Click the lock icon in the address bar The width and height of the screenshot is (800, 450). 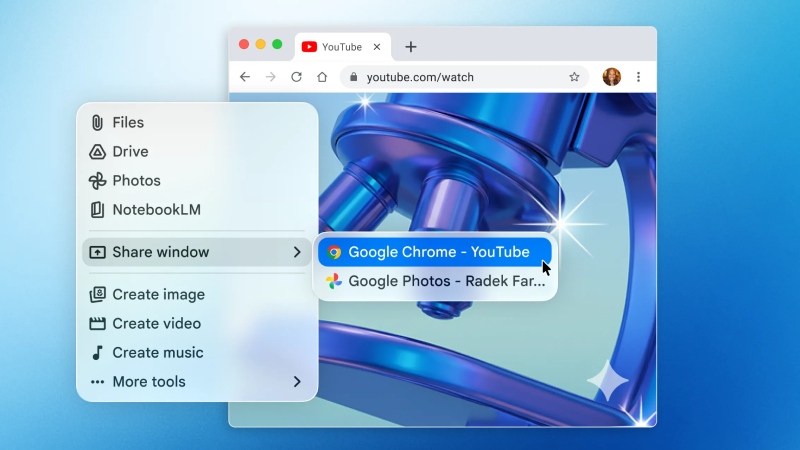[x=354, y=77]
